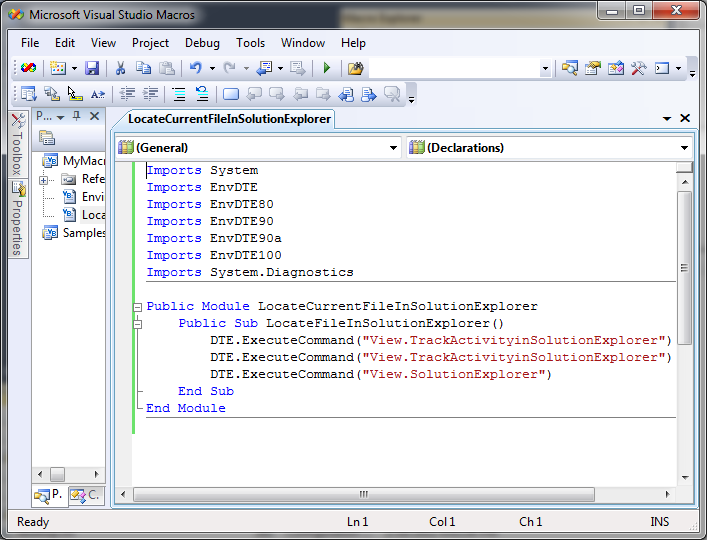This screenshot has width=707, height=540.
Task: Toggle auto-hide pin on Project Explorer
Action: coord(77,116)
